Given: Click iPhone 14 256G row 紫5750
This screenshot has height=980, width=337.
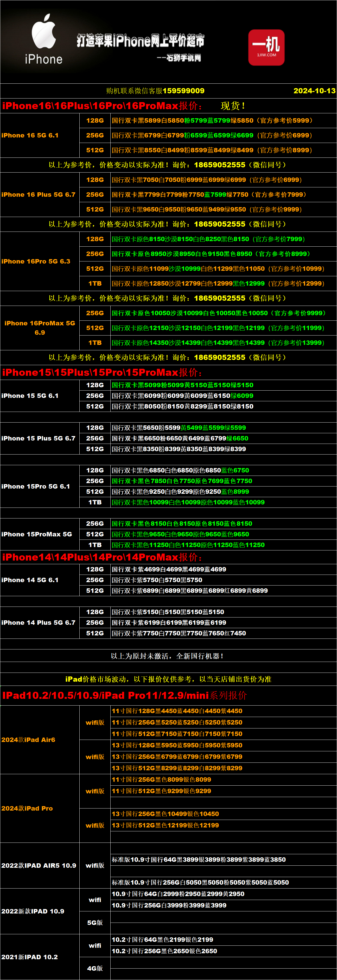Looking at the screenshot, I should (224, 580).
